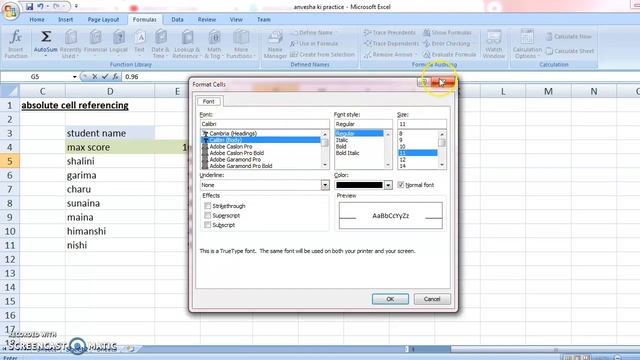The height and width of the screenshot is (360, 640).
Task: Tick the Strikethrough checkbox
Action: pos(208,206)
